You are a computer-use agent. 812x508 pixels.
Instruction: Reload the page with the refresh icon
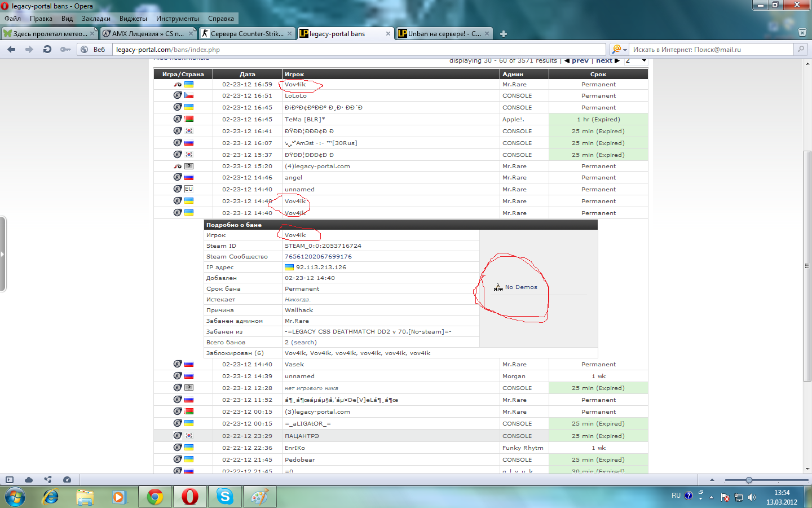pos(47,50)
